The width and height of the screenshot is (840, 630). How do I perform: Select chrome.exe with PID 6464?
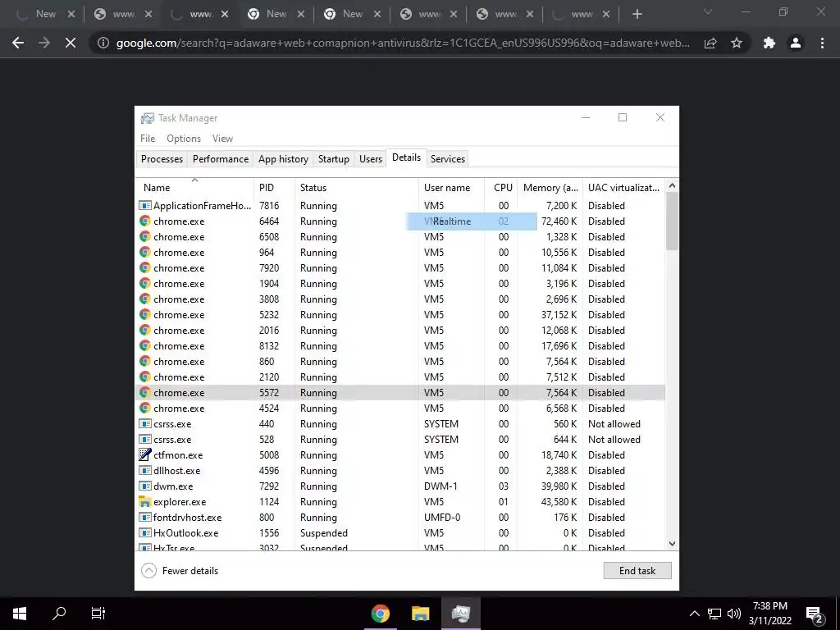[x=400, y=221]
